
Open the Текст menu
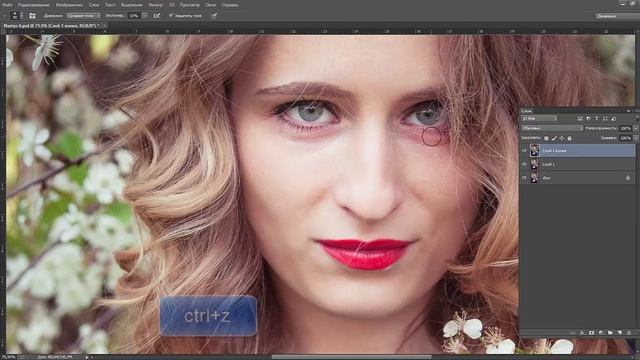pyautogui.click(x=110, y=5)
